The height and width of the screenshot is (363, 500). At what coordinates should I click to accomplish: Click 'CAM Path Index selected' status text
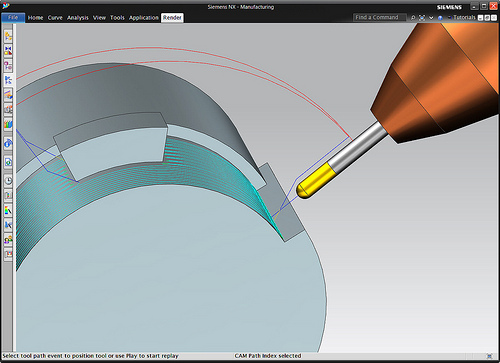268,356
